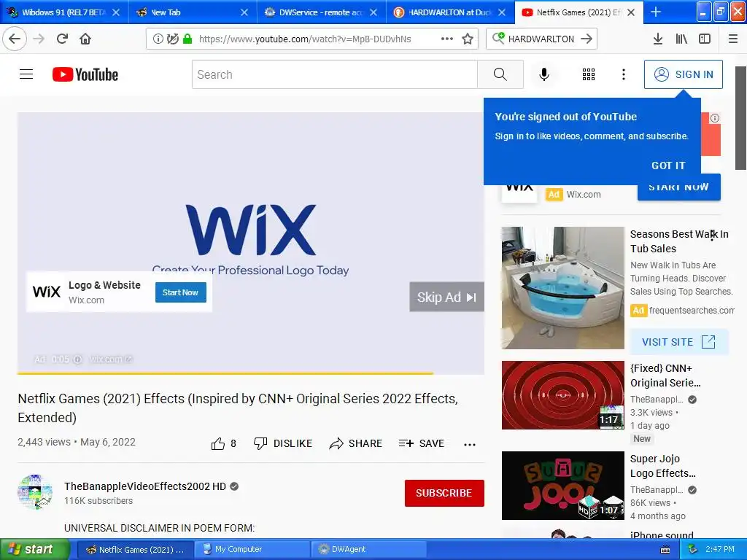Click the Netflix Games taskbar button
Screen dimensions: 747x560
point(136,549)
